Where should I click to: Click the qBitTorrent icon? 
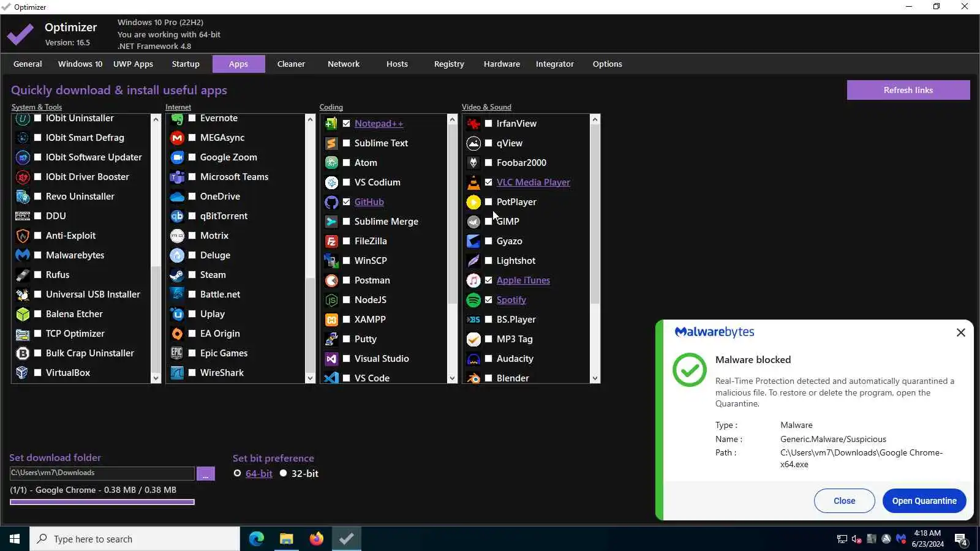177,216
